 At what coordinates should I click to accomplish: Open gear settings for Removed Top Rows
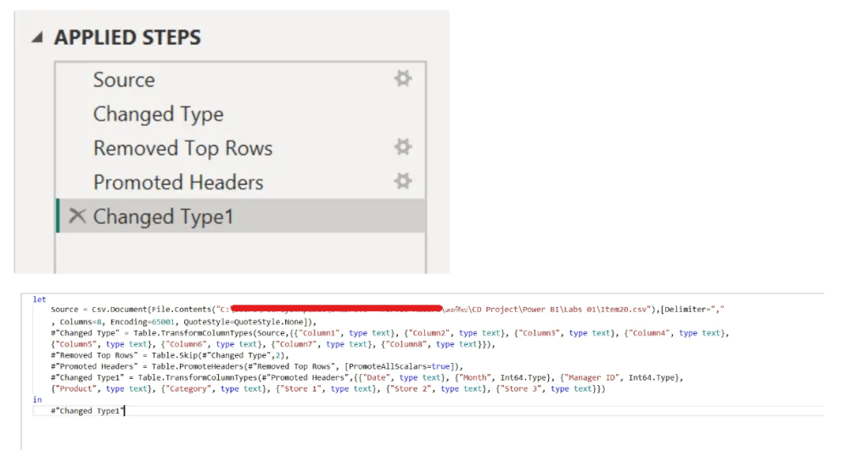click(x=402, y=148)
